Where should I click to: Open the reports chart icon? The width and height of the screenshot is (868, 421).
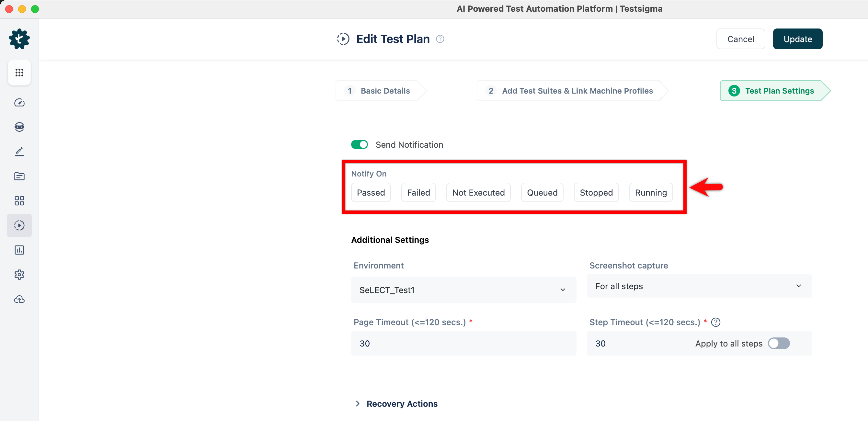19,250
